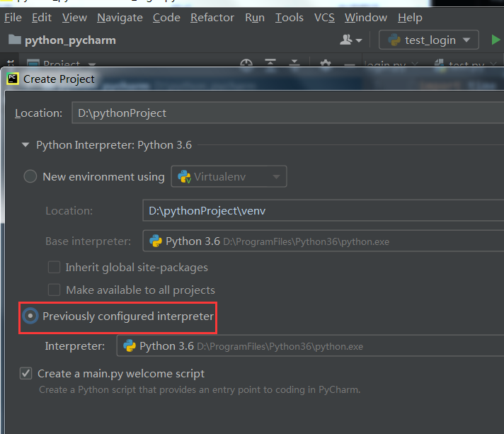The width and height of the screenshot is (504, 434).
Task: Select Previously configured interpreter radio button
Action: tap(30, 316)
